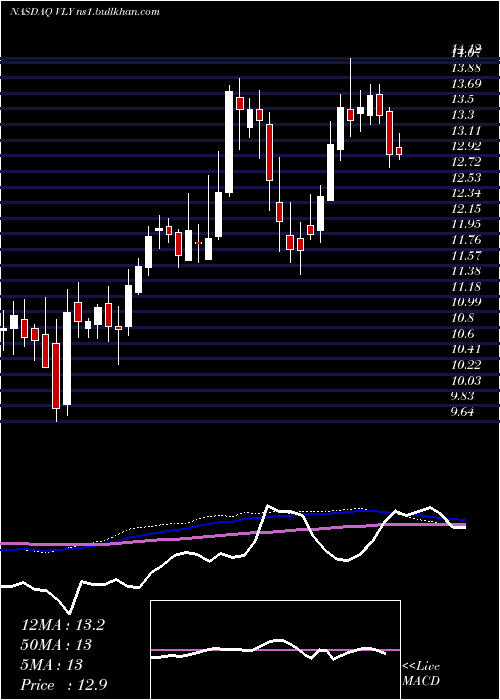Screen dimensions: 500x700
Task: Select the 12.53 price level label
Action: click(466, 177)
